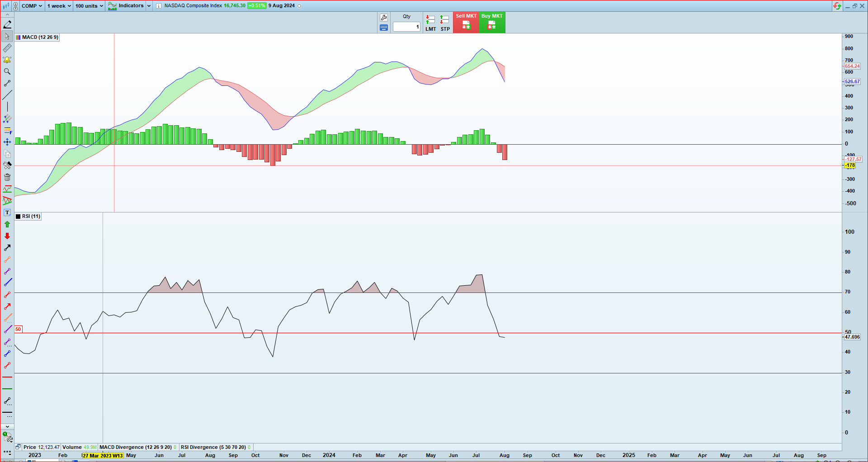
Task: Open the 1 week timeframe dropdown
Action: pos(59,6)
